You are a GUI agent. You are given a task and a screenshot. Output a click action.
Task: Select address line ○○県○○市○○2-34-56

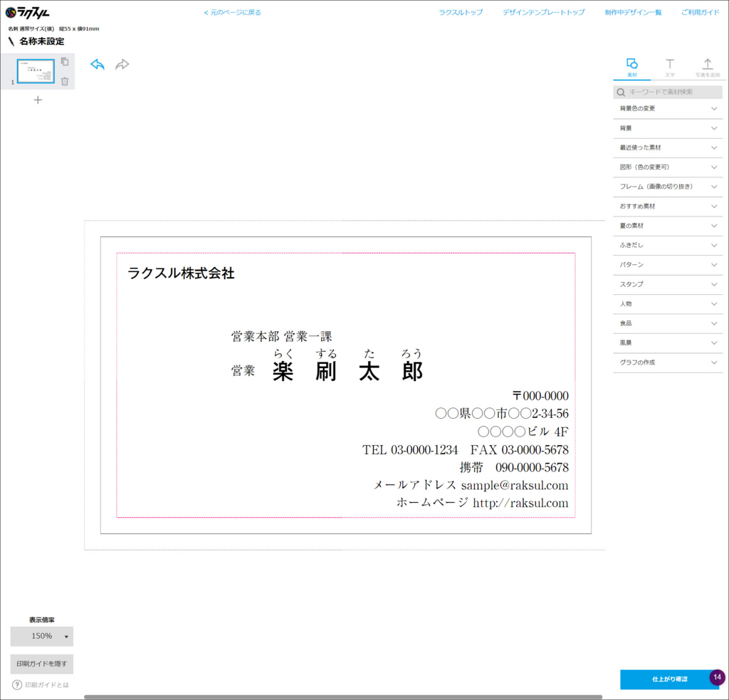click(502, 414)
